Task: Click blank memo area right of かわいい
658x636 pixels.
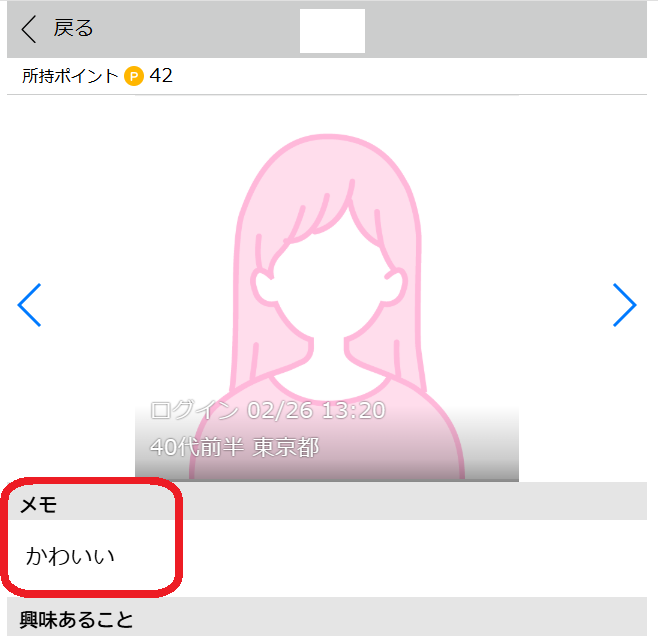Action: (x=413, y=558)
